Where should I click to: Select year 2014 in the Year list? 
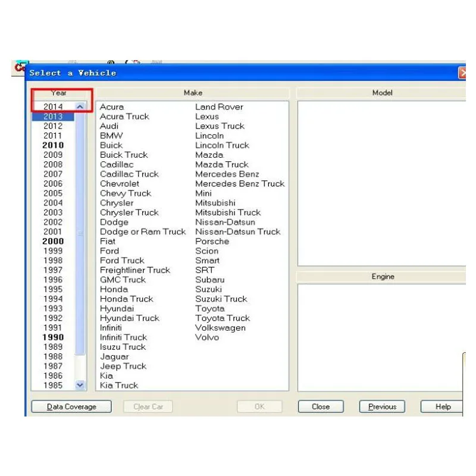point(53,107)
